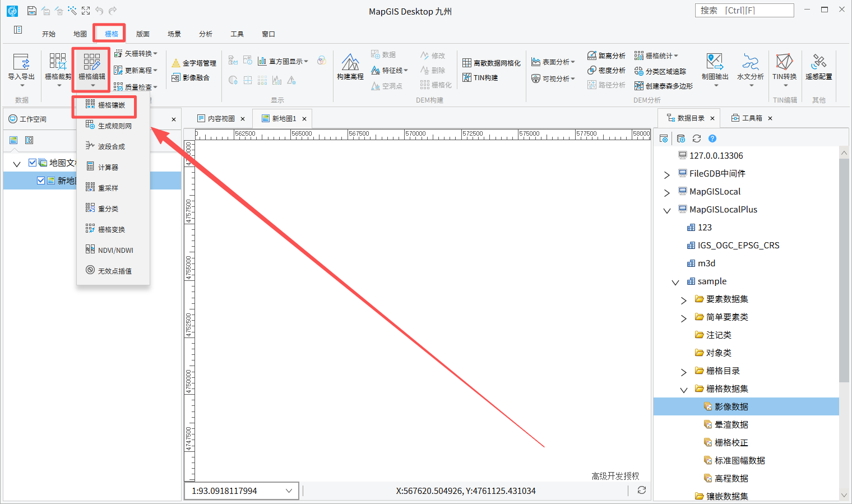Select 晕渲数据 raster dataset
This screenshot has width=852, height=504.
[731, 424]
